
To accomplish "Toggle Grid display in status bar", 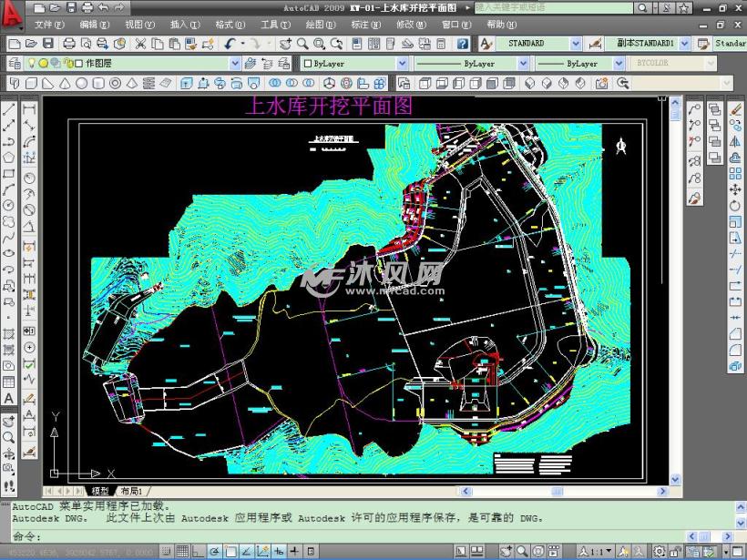I will 182,552.
